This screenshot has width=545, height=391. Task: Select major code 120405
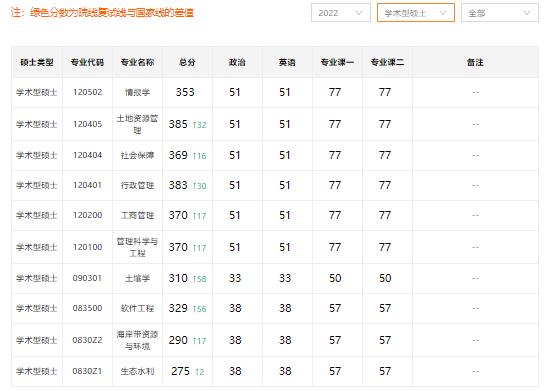[x=87, y=124]
